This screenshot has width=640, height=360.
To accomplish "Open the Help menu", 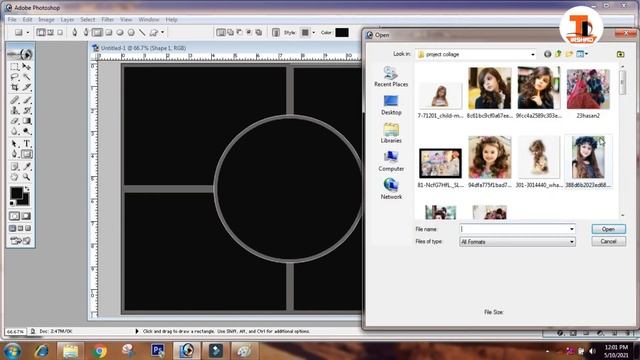I will click(171, 20).
